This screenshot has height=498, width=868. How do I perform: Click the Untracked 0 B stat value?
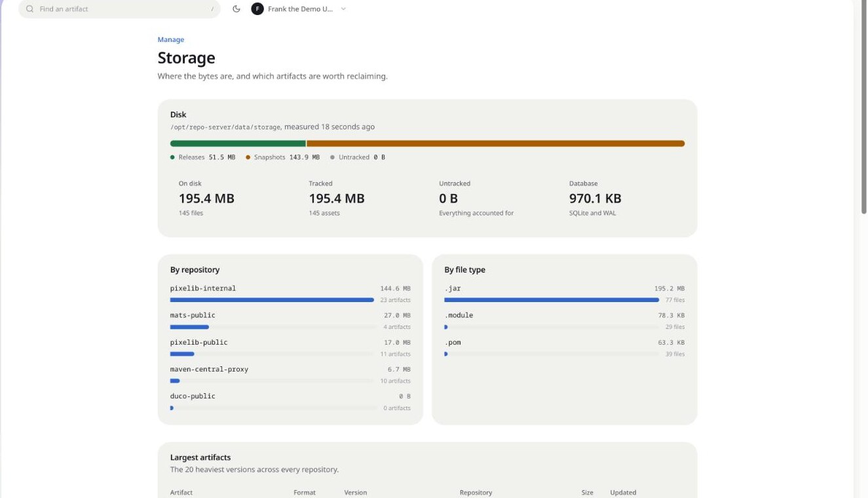coord(449,199)
